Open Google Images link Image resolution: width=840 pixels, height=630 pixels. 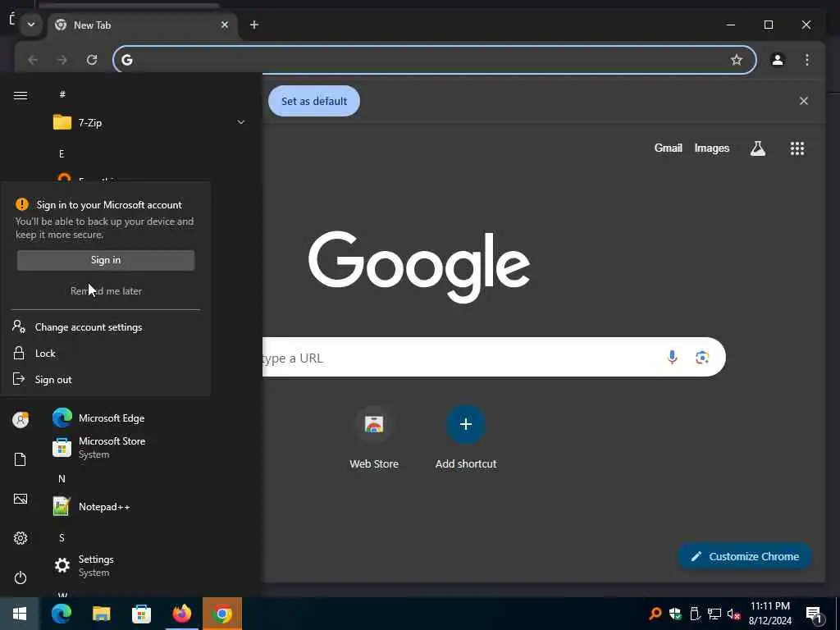click(711, 148)
